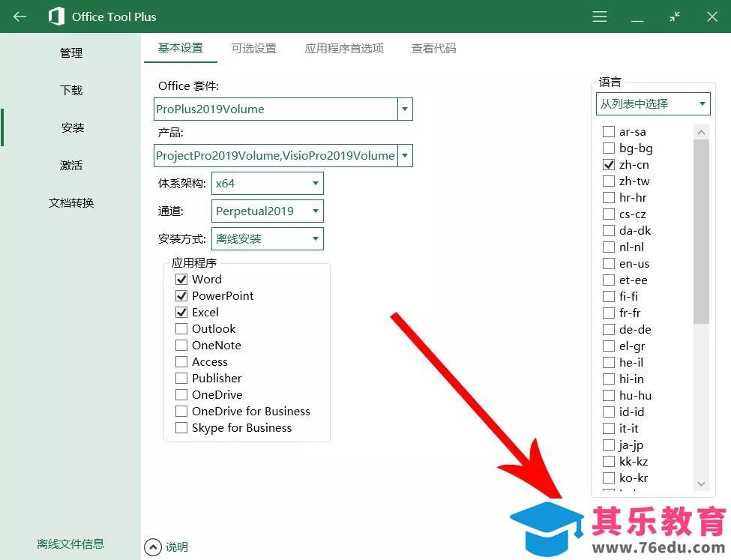
Task: Check the hi-in language checkbox
Action: click(608, 379)
